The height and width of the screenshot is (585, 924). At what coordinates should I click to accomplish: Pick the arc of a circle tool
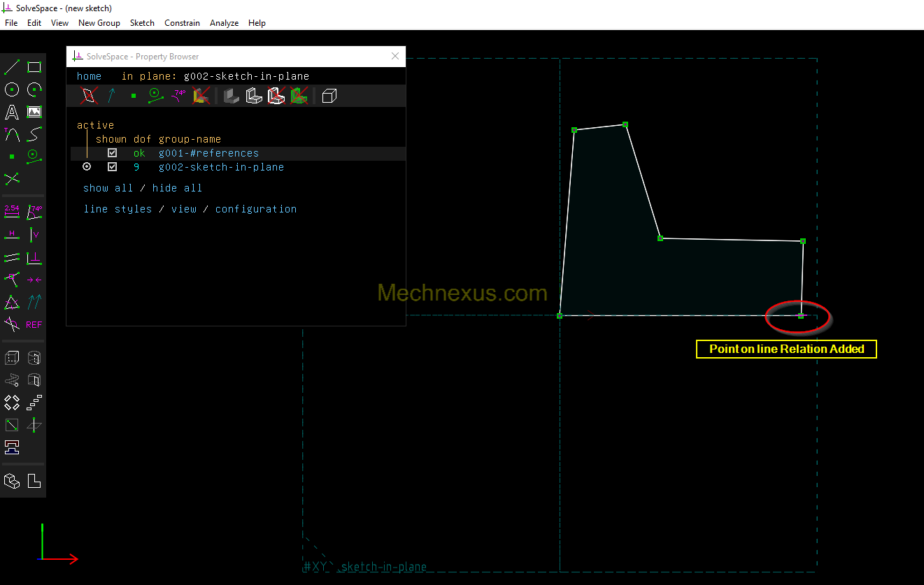coord(34,89)
